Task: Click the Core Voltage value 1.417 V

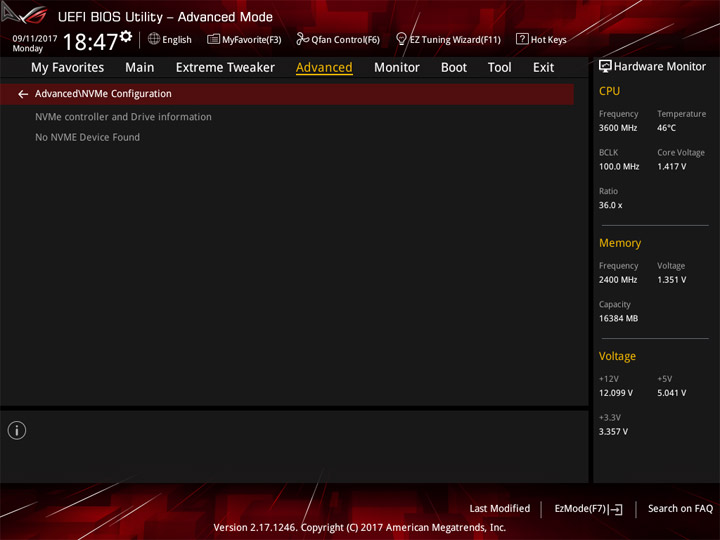Action: (x=672, y=167)
